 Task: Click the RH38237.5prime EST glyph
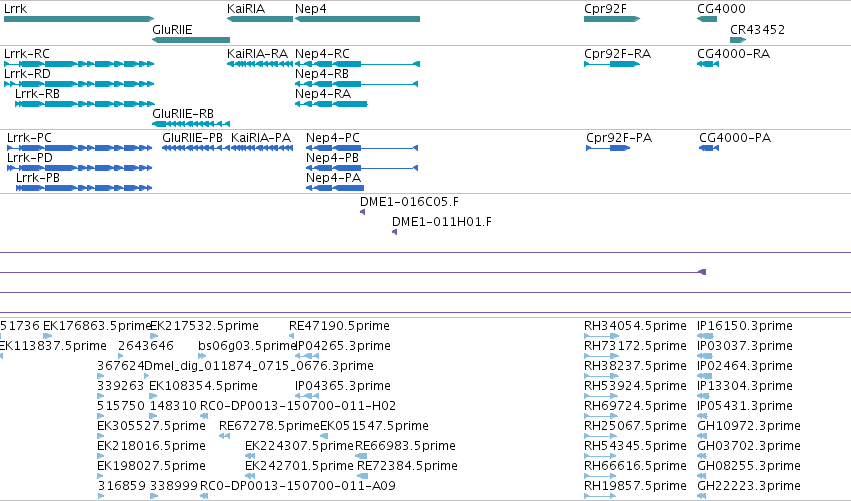(601, 376)
